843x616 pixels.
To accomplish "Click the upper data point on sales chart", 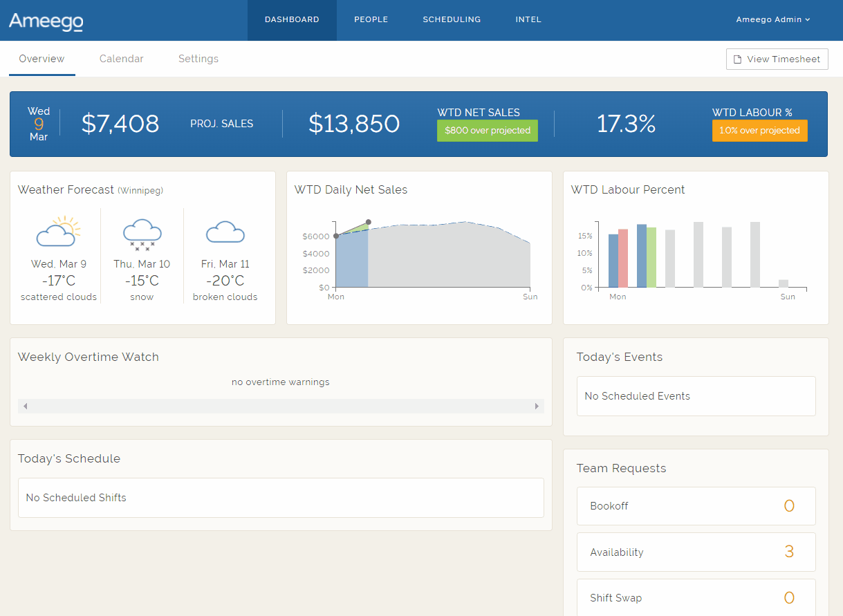I will 368,222.
